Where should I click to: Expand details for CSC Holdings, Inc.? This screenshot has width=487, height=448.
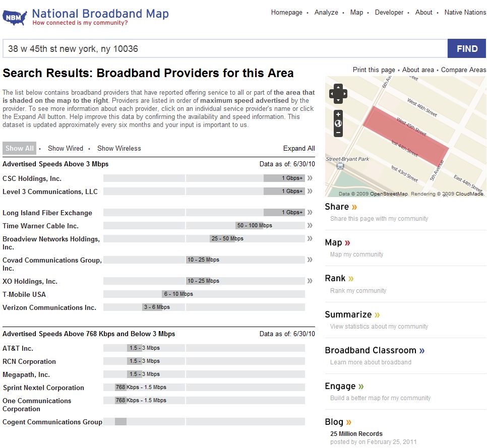(x=310, y=178)
